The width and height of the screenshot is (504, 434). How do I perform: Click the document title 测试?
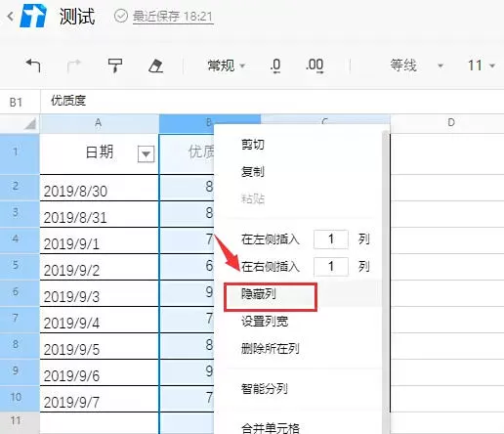(x=77, y=17)
